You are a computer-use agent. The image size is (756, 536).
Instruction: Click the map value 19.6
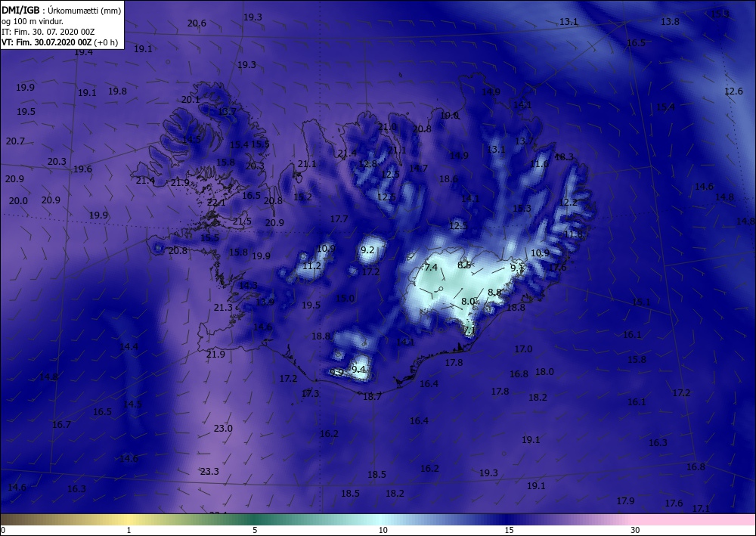point(82,169)
